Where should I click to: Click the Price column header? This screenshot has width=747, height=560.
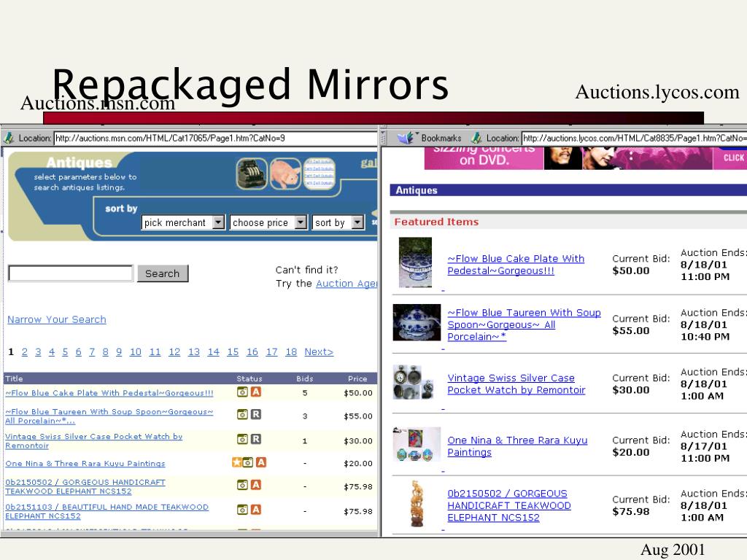pos(357,378)
